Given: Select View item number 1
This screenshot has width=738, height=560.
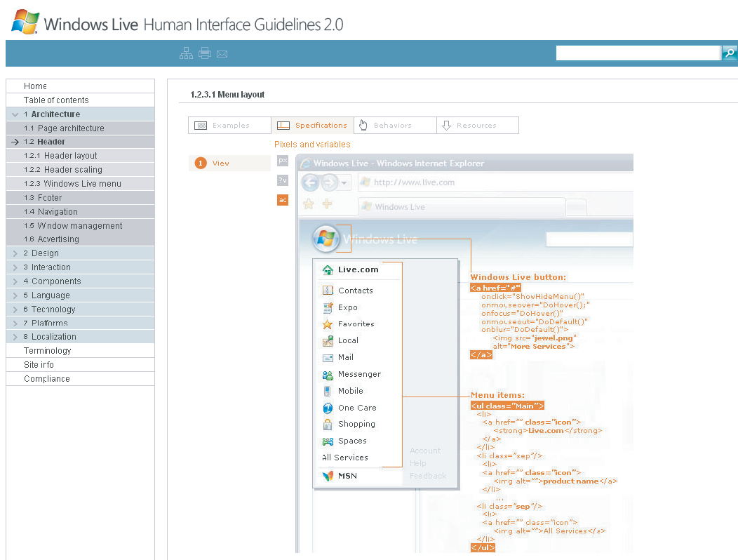Looking at the screenshot, I should click(x=229, y=163).
